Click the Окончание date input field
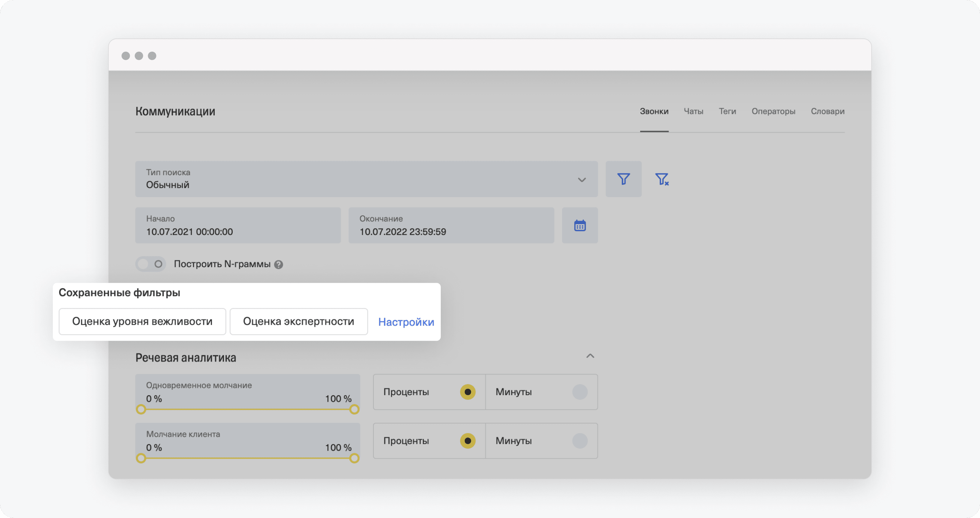Viewport: 980px width, 518px height. point(451,225)
